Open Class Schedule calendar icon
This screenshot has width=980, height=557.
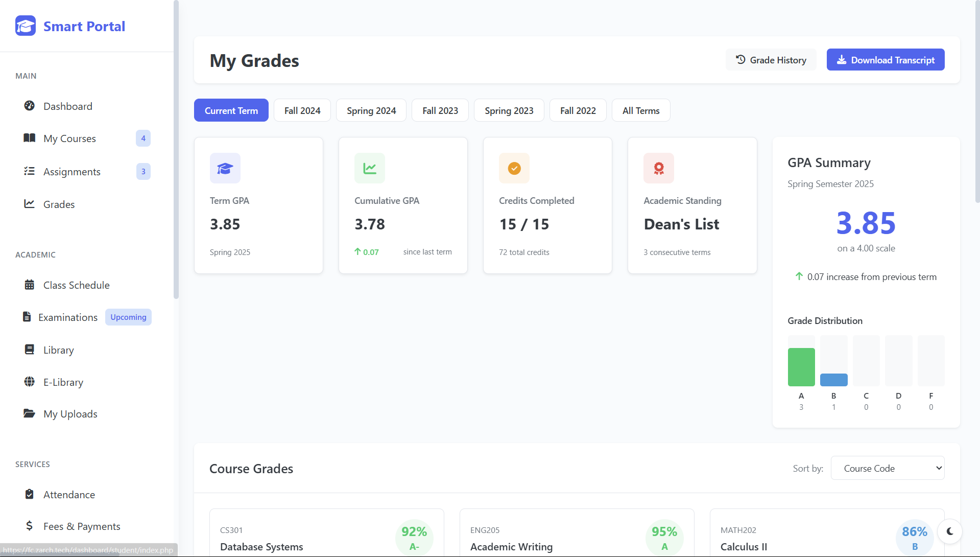[30, 285]
